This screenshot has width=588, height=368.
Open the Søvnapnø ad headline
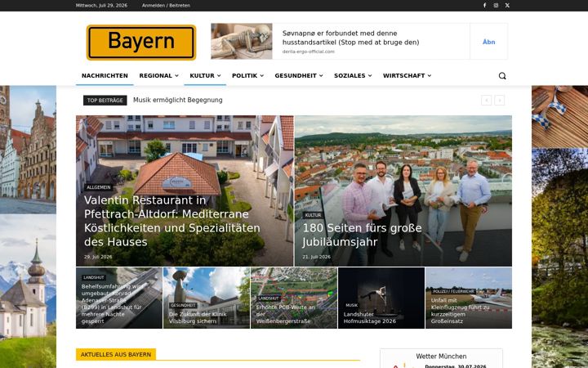pos(350,38)
